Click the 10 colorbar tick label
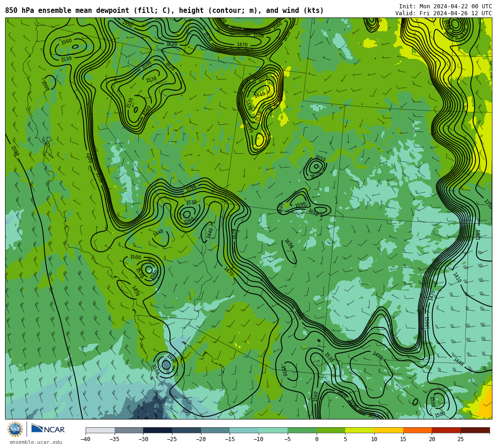497x448 pixels. (374, 439)
